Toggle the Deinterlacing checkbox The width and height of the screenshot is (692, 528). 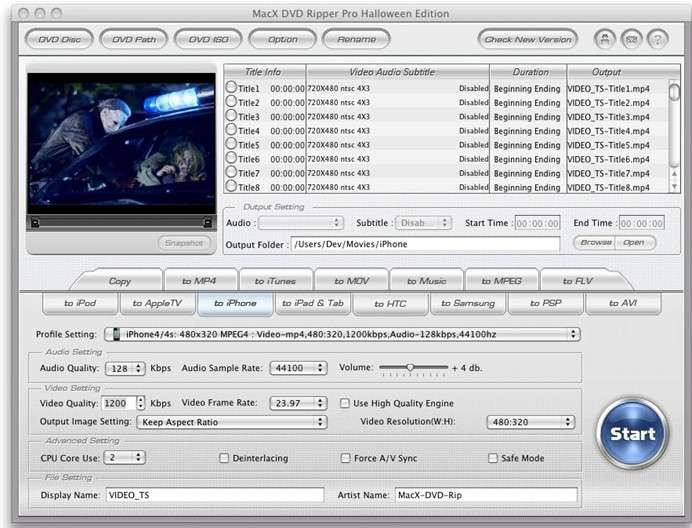click(x=224, y=458)
